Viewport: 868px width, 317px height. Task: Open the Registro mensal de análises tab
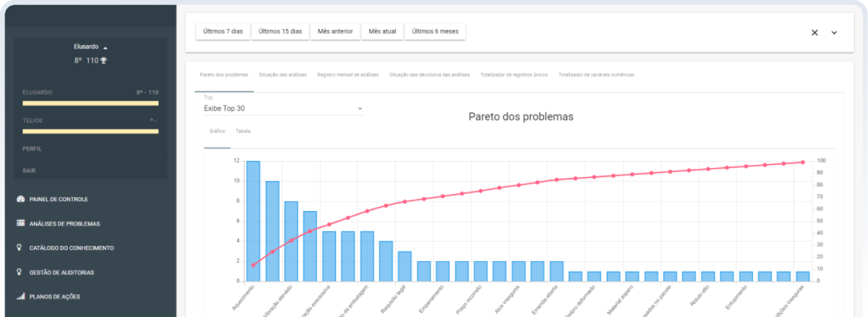(348, 75)
